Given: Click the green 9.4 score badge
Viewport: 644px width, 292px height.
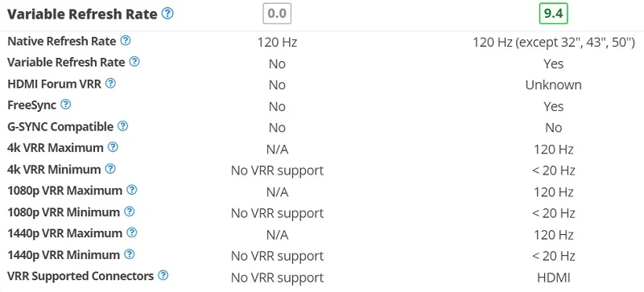Looking at the screenshot, I should coord(553,14).
